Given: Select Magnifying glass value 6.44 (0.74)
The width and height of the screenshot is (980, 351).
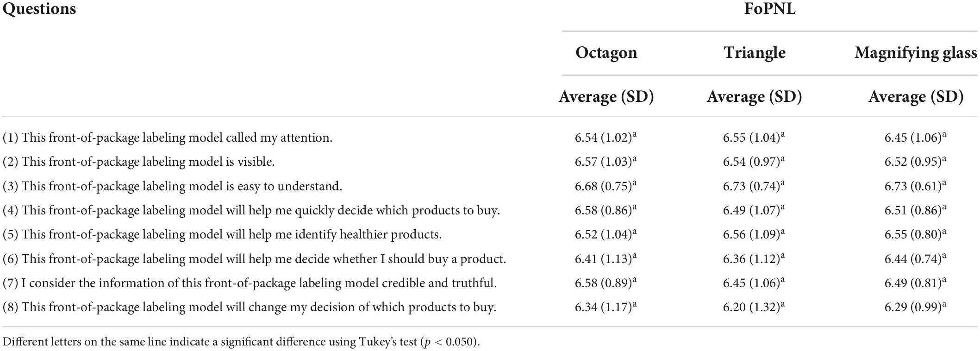Looking at the screenshot, I should [916, 258].
